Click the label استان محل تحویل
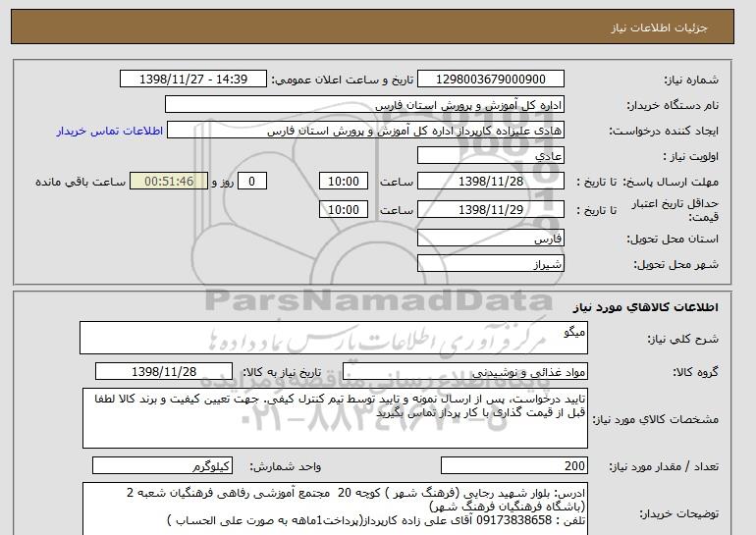 coord(673,239)
